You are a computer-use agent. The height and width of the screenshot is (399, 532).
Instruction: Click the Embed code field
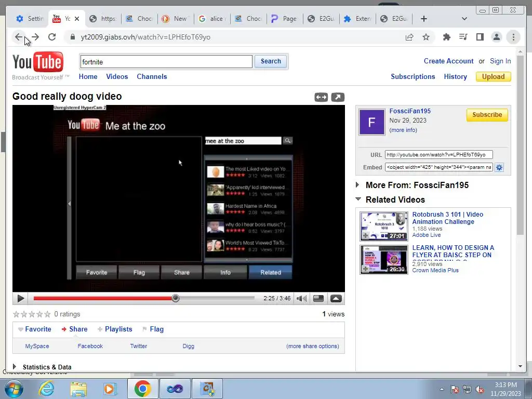[438, 167]
